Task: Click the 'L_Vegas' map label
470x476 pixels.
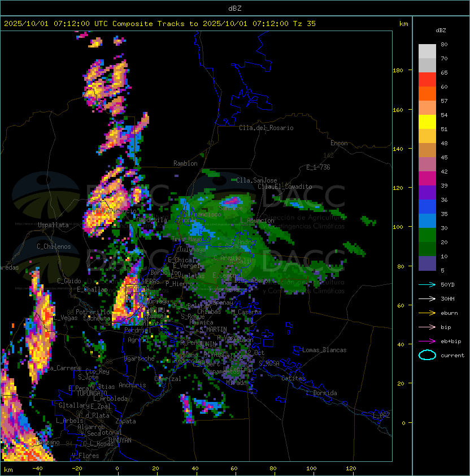Action: (x=66, y=318)
